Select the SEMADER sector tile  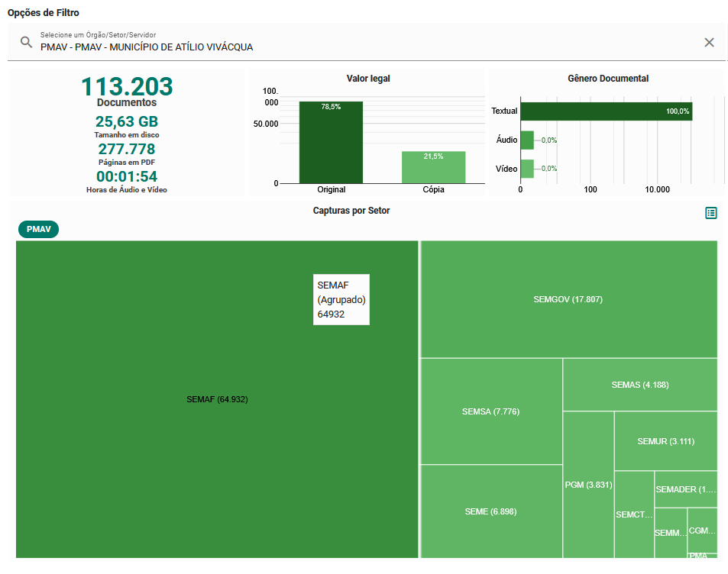pyautogui.click(x=685, y=489)
